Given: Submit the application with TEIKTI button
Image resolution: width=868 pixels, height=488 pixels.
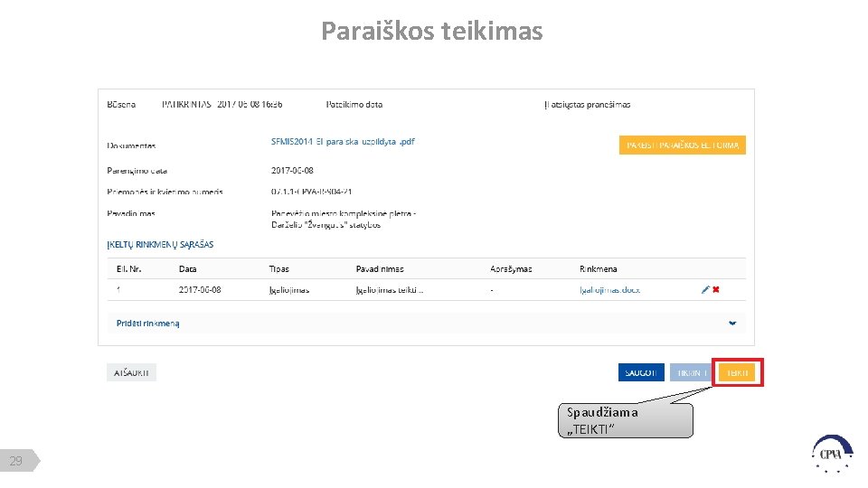Looking at the screenshot, I should click(x=738, y=372).
